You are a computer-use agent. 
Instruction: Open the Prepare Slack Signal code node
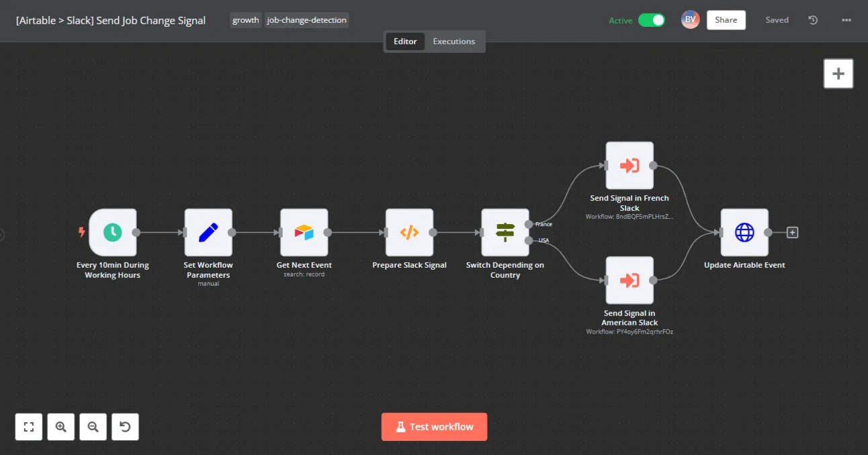click(409, 232)
